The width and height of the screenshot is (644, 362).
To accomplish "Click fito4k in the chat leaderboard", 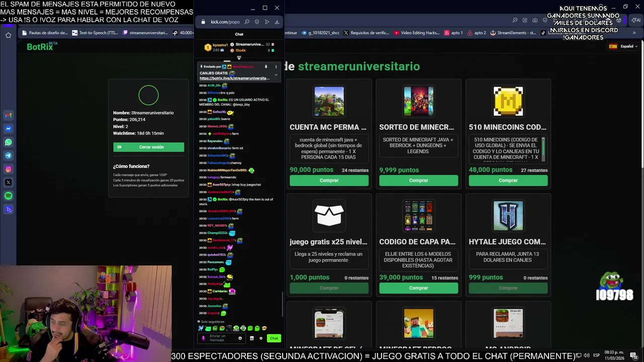I will pyautogui.click(x=240, y=50).
